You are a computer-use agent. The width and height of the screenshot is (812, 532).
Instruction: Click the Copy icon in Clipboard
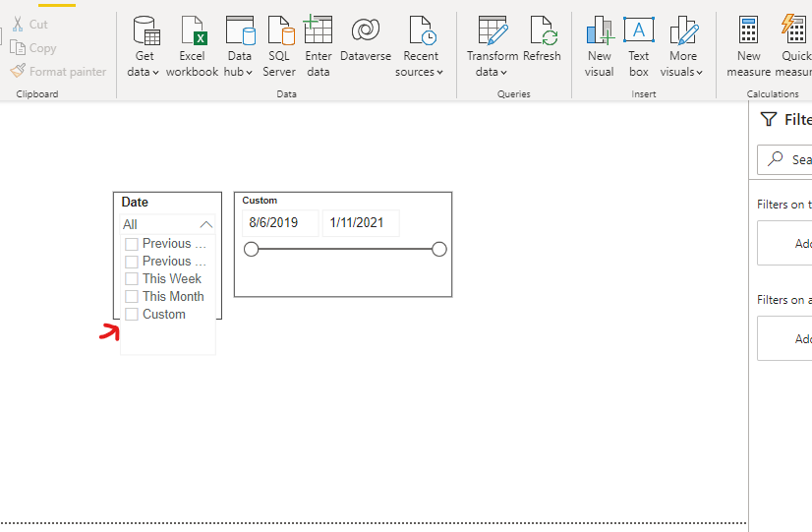(18, 47)
